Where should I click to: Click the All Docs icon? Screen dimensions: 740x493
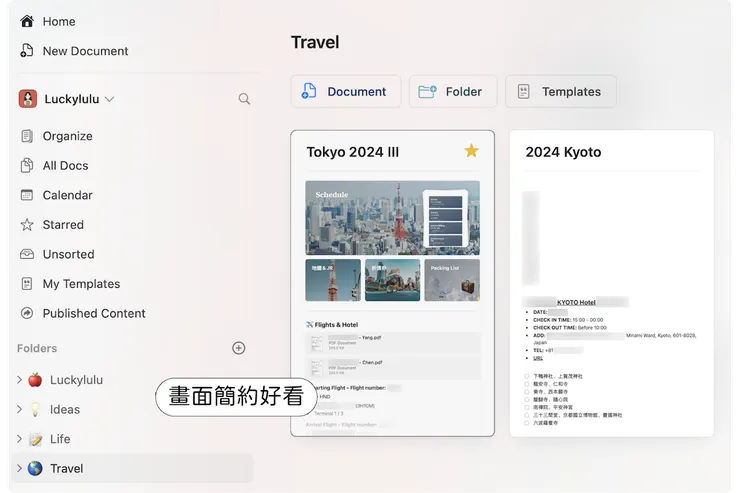click(x=27, y=165)
